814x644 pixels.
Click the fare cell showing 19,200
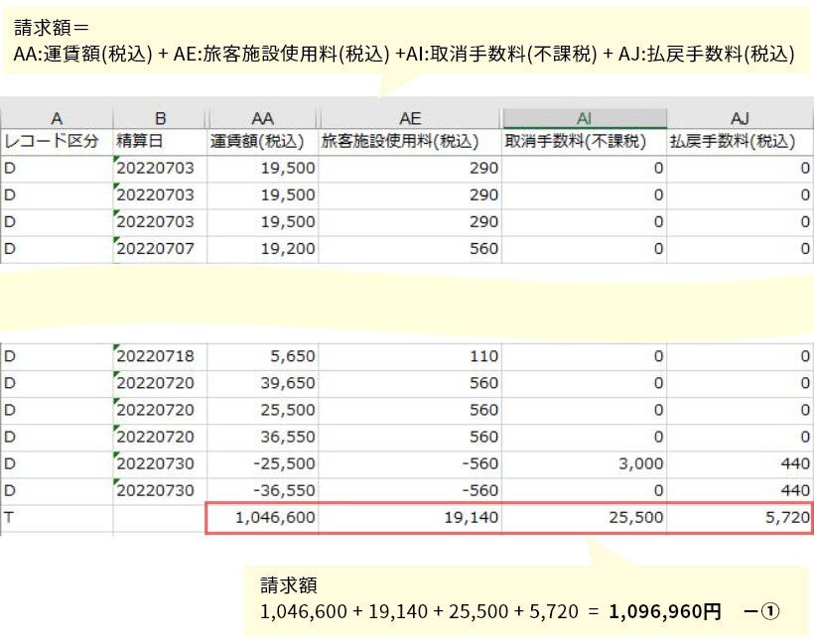[x=262, y=249]
